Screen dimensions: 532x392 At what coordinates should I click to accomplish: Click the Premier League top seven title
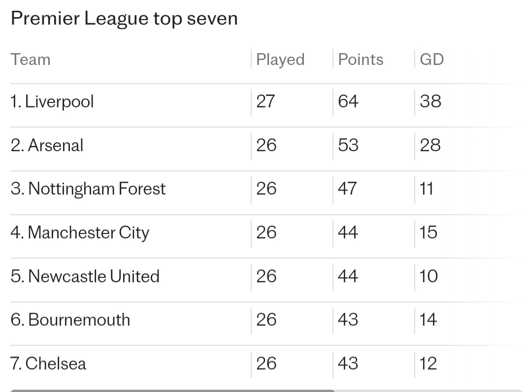(124, 19)
